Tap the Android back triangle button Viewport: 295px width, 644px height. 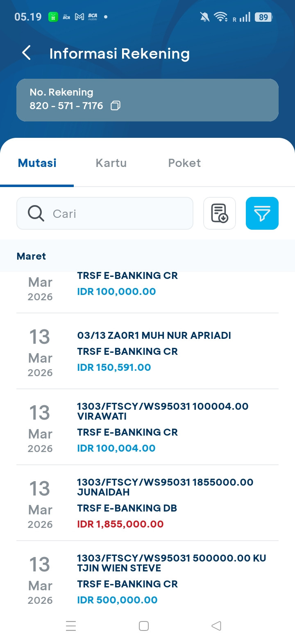(x=216, y=626)
